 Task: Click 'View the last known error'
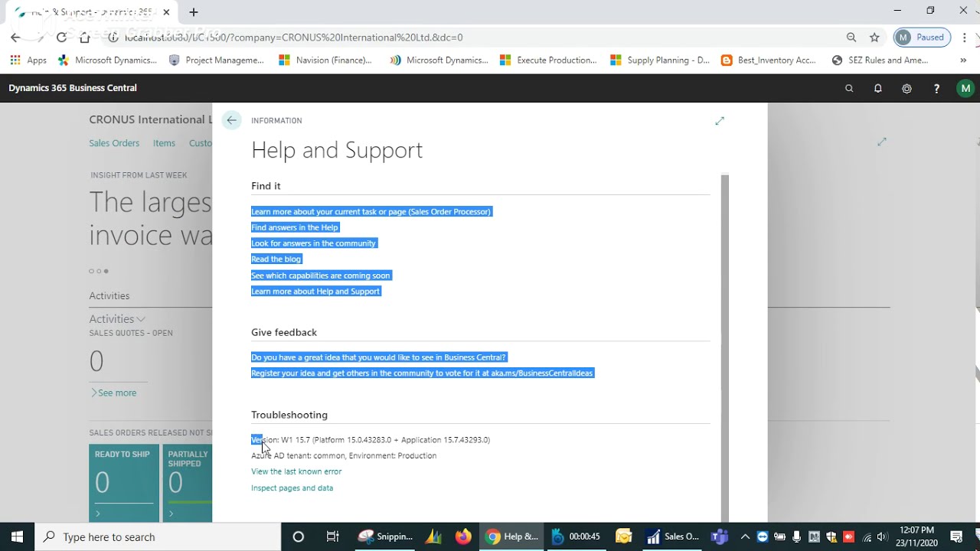(296, 471)
